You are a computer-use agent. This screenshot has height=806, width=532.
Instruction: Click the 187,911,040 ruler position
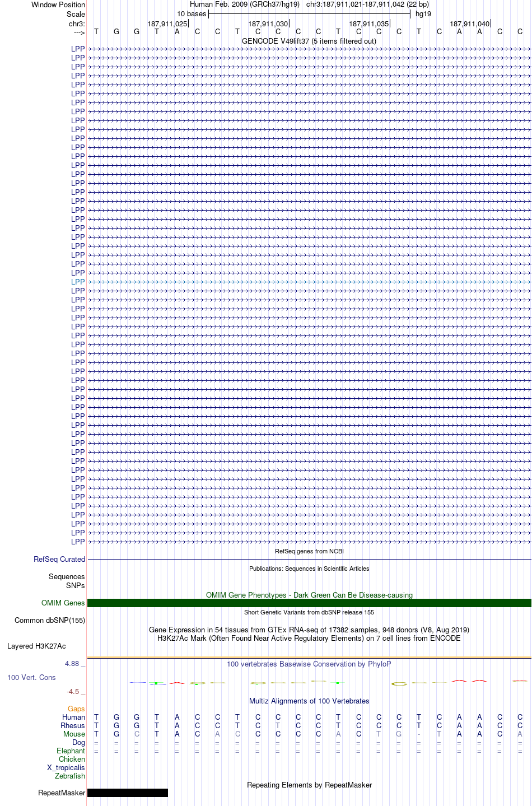coord(470,24)
